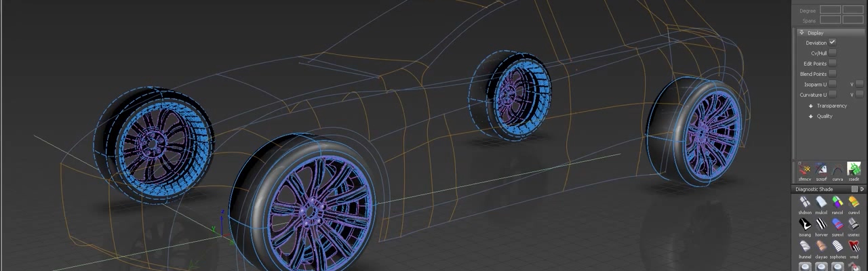Click the first Spans input field
Screen dimensions: 868x271
830,20
